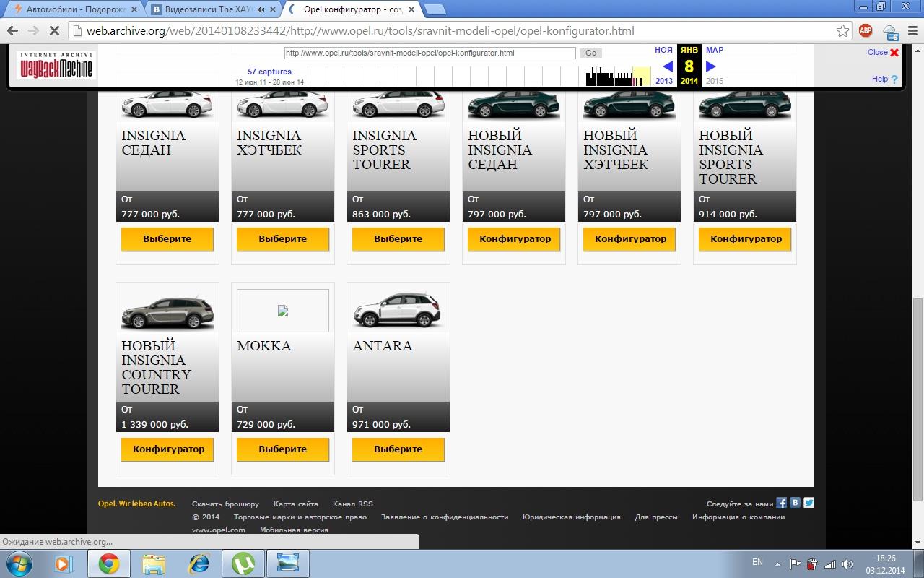
Task: Open a new browser tab
Action: click(x=434, y=9)
